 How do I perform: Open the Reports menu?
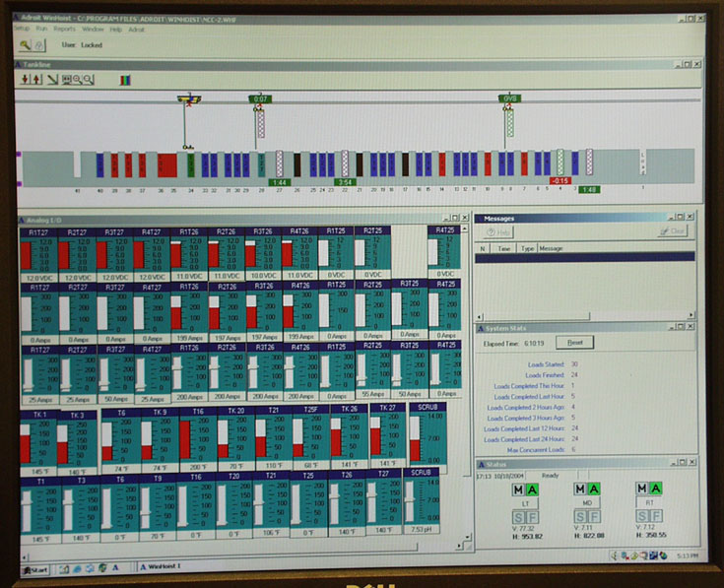tap(64, 30)
